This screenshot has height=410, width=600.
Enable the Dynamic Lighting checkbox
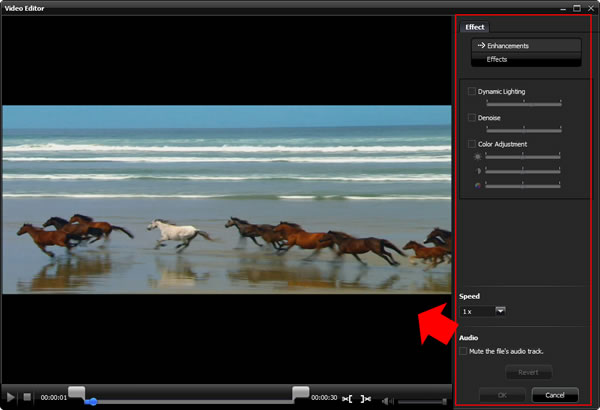472,92
